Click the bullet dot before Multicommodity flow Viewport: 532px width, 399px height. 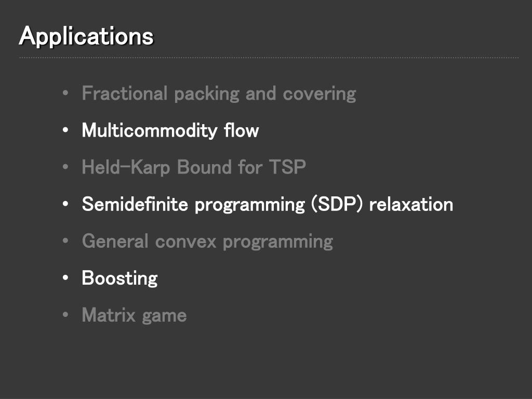[65, 130]
